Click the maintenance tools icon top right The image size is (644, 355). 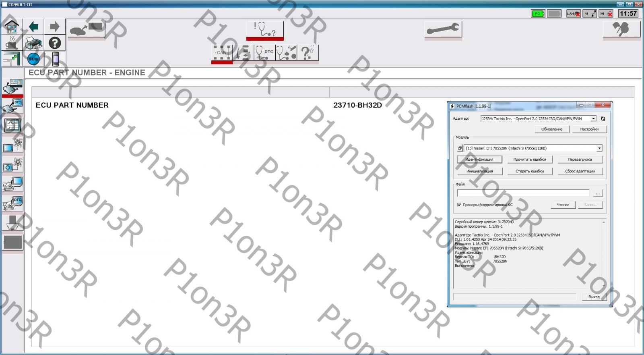click(x=621, y=29)
